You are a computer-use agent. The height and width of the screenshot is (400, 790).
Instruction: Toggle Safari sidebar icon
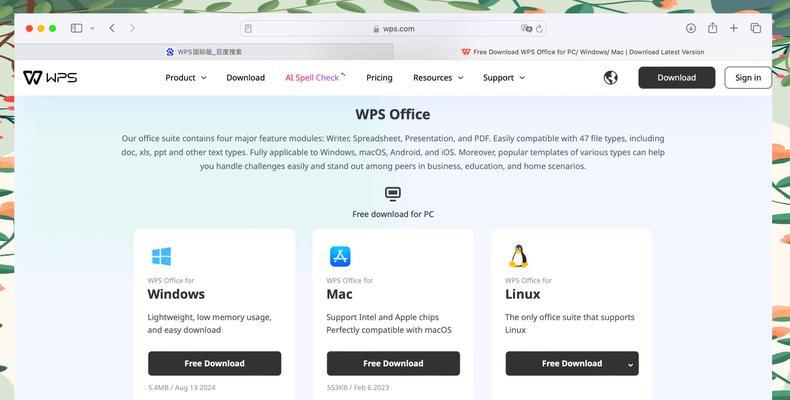pyautogui.click(x=77, y=28)
